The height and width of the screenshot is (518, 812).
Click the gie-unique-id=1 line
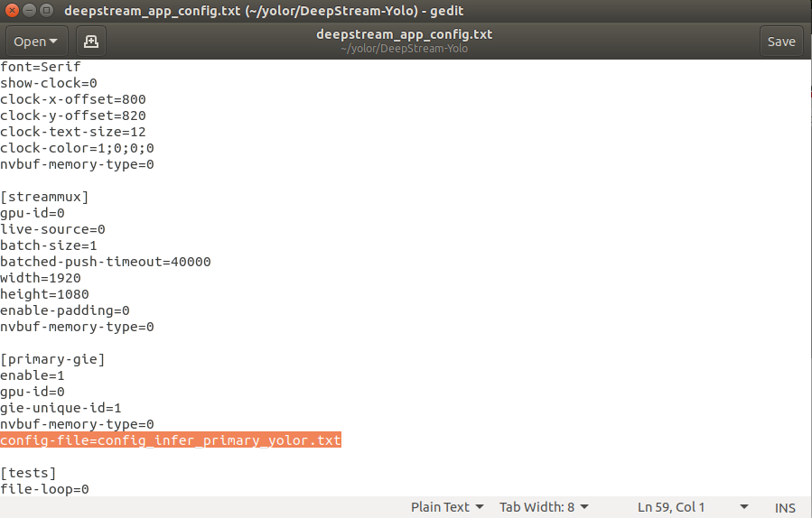tap(61, 408)
